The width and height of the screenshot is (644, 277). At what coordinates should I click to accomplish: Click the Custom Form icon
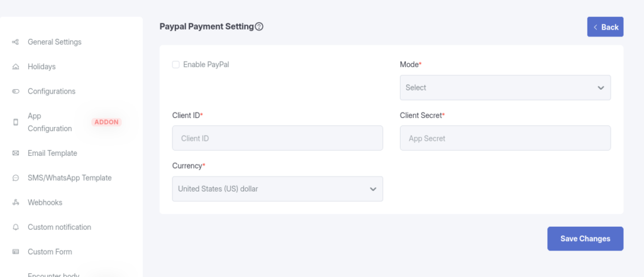tap(15, 252)
